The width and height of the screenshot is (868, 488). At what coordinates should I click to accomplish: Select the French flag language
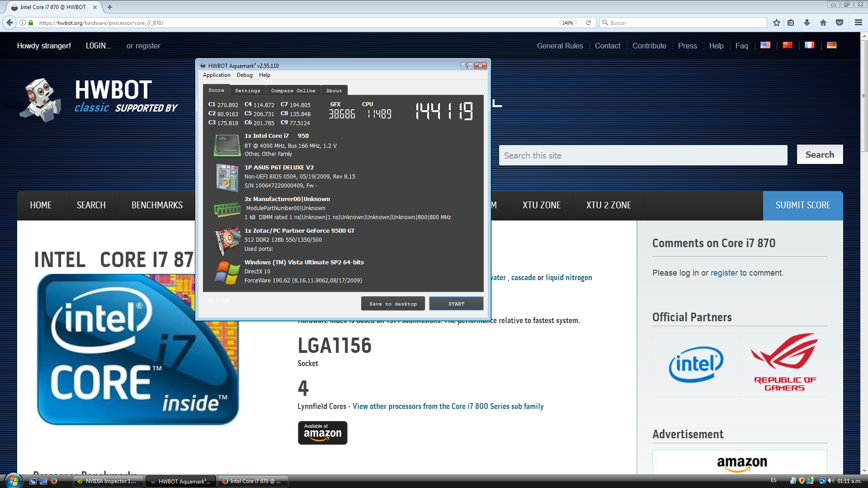(x=810, y=45)
